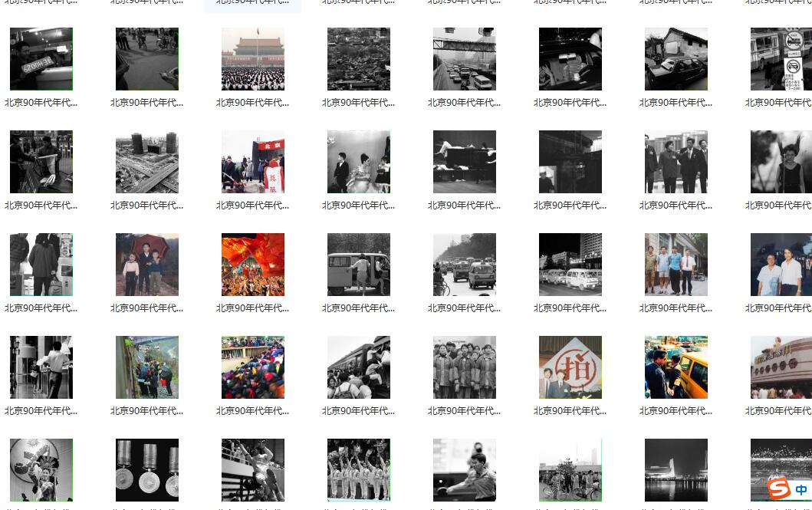Viewport: 812px width, 510px height.
Task: Toggle the Sogou Chinese mode 中 indicator
Action: coord(801,489)
